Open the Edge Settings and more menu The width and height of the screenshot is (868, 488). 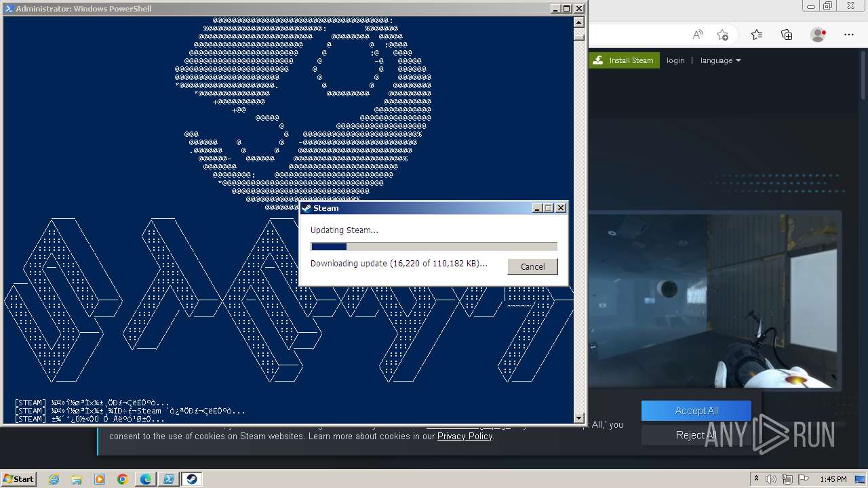849,35
